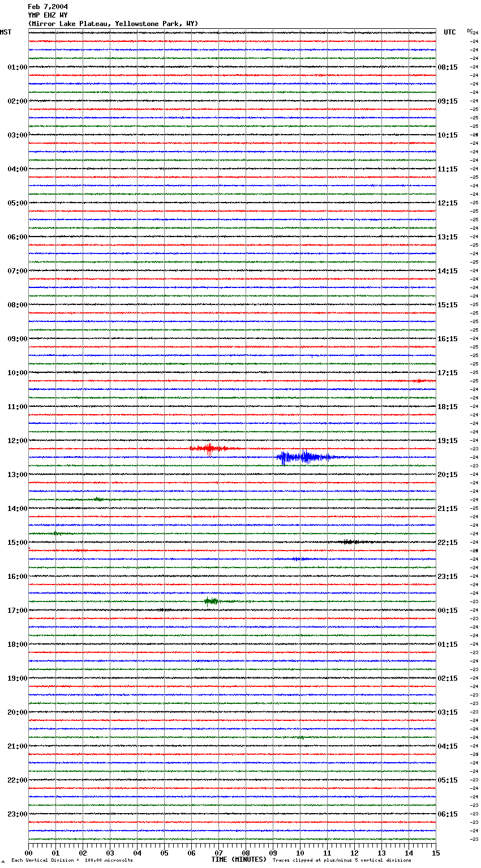The width and height of the screenshot is (481, 868).
Task: Click the 00:15 UTC time label
Action: point(448,611)
